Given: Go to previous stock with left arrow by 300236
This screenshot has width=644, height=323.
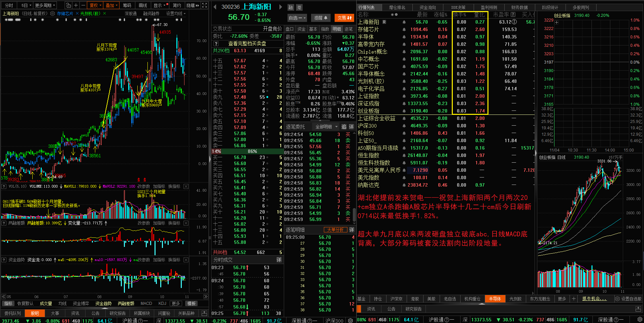Looking at the screenshot, I should pyautogui.click(x=215, y=7).
